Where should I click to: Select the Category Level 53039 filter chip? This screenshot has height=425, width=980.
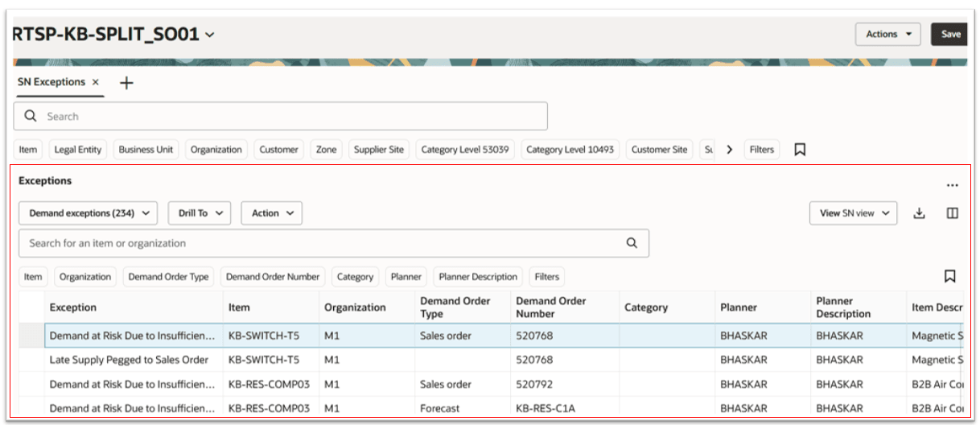(x=465, y=150)
